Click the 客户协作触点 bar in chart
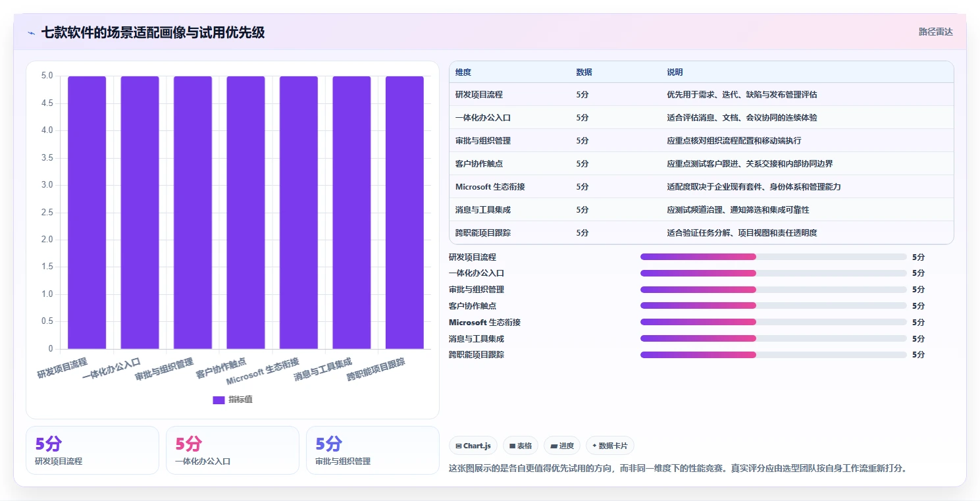 245,212
